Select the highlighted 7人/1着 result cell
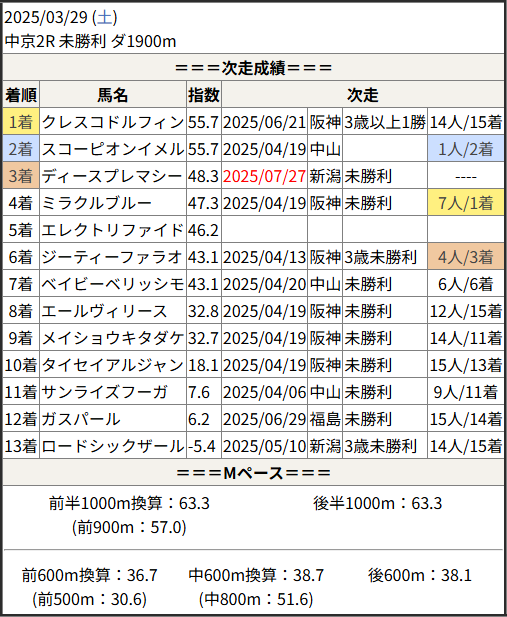The image size is (507, 617). (x=466, y=203)
